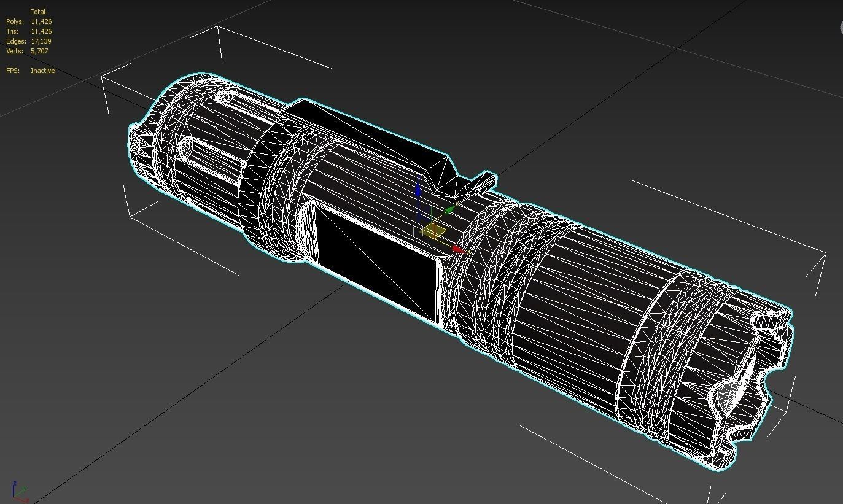
Task: Click the FPS value "Inactive"
Action: (x=43, y=71)
